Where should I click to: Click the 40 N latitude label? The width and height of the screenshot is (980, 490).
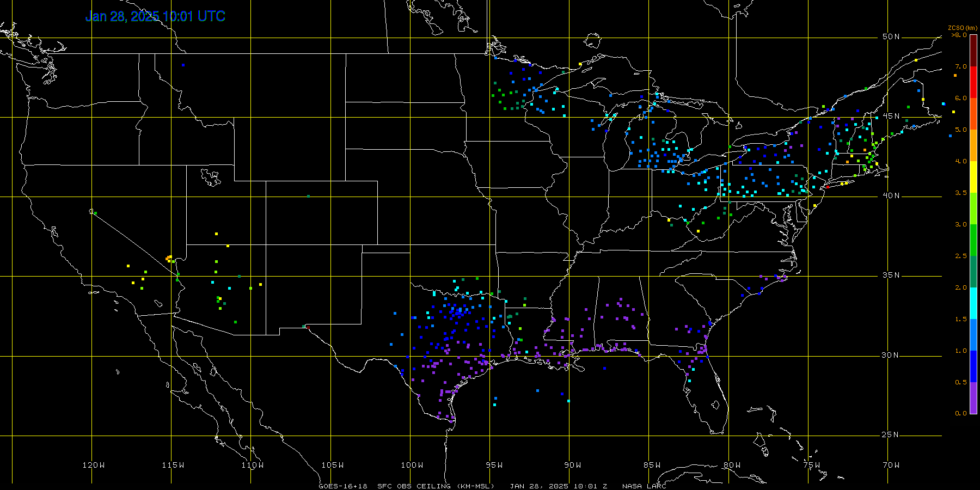point(891,195)
